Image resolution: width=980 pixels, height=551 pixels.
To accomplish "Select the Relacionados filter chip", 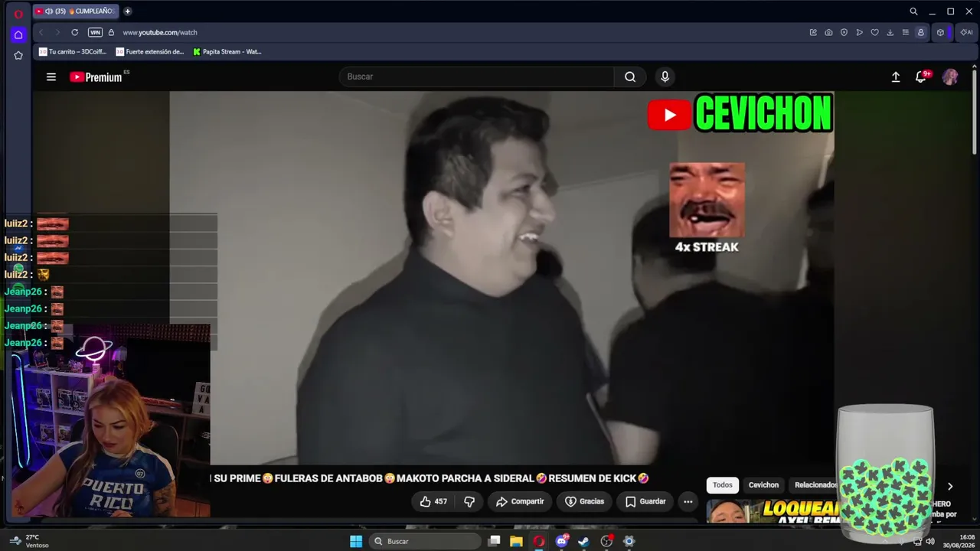I will [815, 484].
